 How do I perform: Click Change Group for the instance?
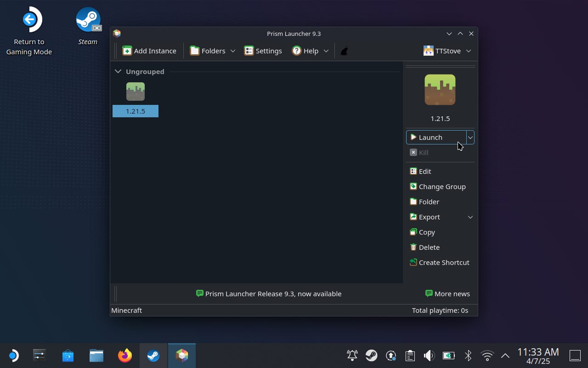438,186
